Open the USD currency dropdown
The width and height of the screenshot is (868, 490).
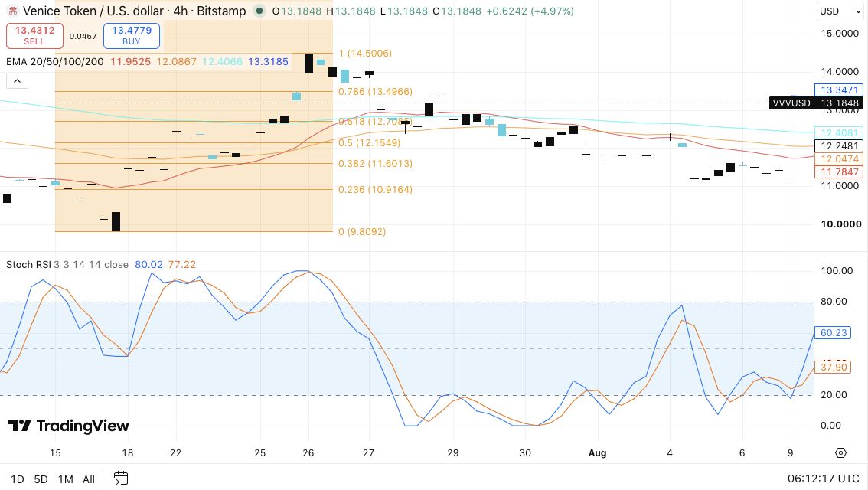click(840, 11)
